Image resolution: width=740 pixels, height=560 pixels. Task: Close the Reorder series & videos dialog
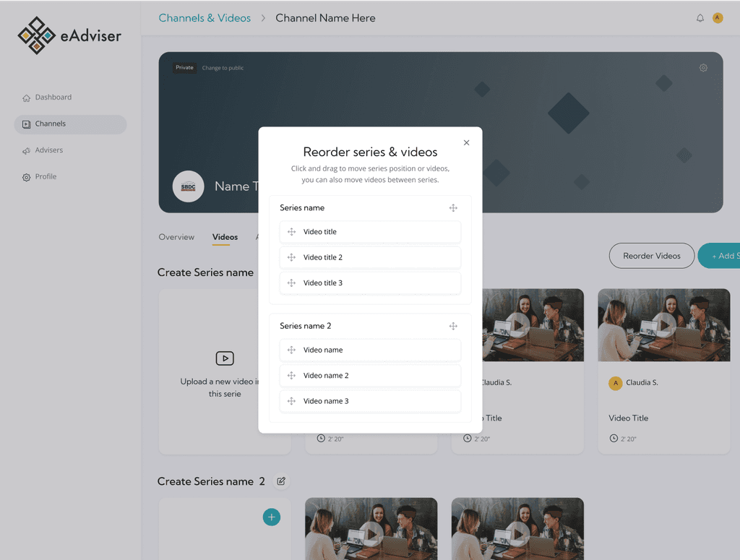(x=466, y=142)
